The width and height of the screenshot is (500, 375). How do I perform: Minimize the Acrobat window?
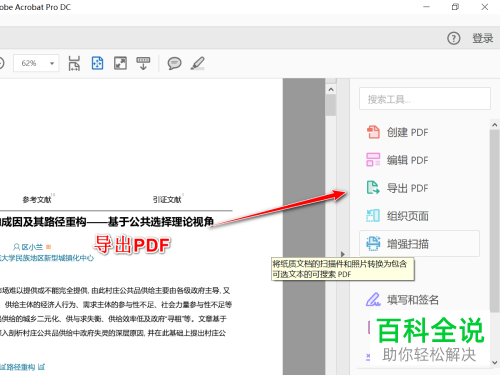pos(426,7)
